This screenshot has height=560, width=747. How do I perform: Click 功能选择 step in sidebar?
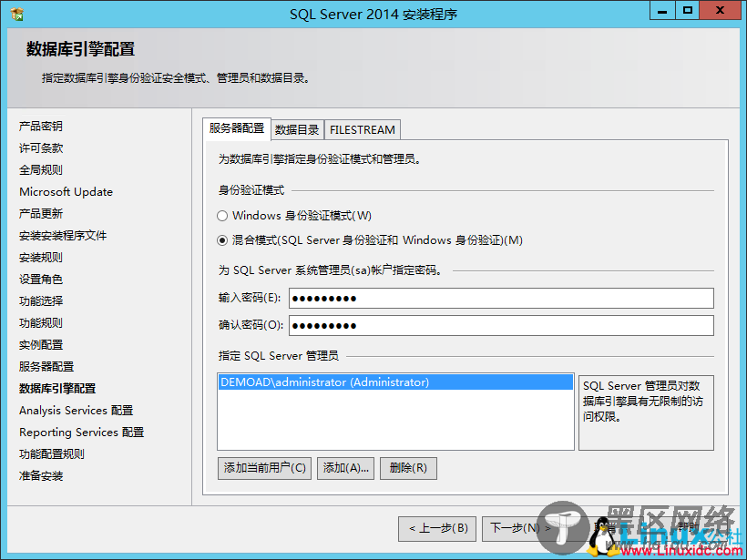[41, 301]
